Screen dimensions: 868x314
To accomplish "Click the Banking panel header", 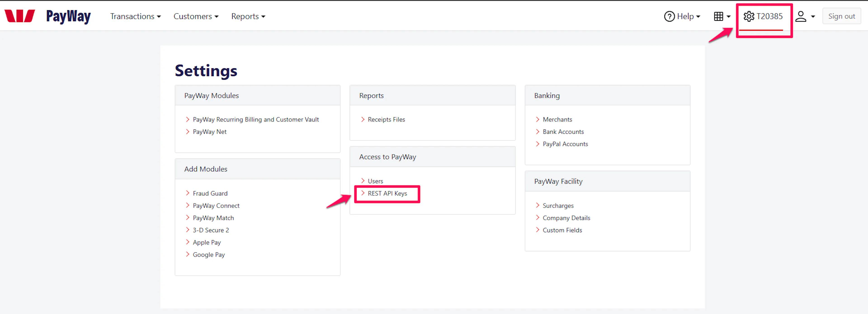I will (x=607, y=95).
